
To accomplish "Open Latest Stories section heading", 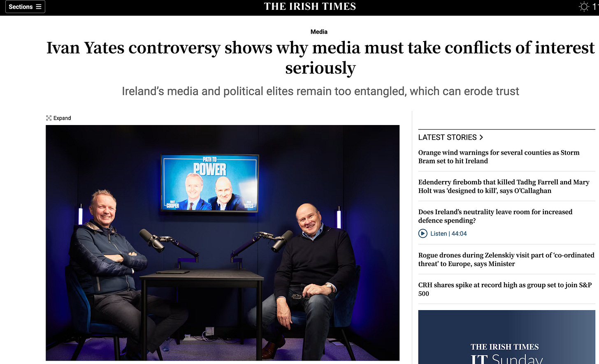I will (x=448, y=137).
